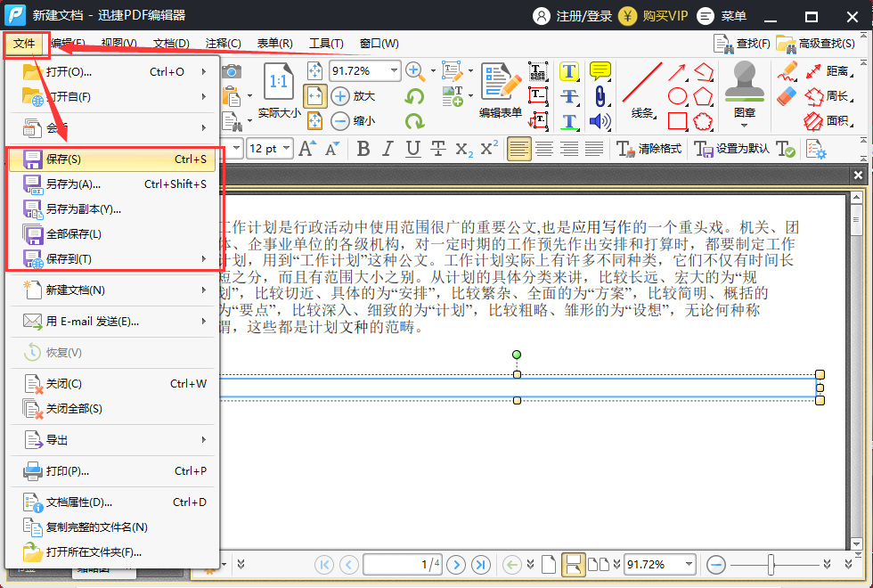Select the strikethrough text T tool
873x588 pixels.
pos(569,96)
